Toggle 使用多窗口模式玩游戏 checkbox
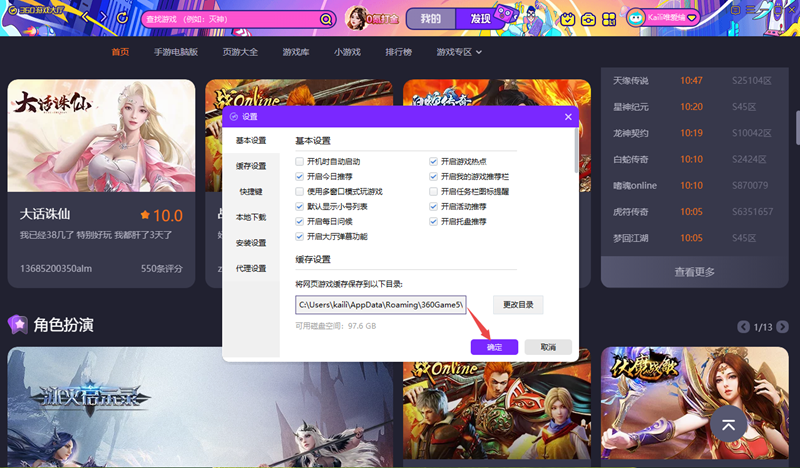Viewport: 800px width, 468px height. tap(299, 191)
